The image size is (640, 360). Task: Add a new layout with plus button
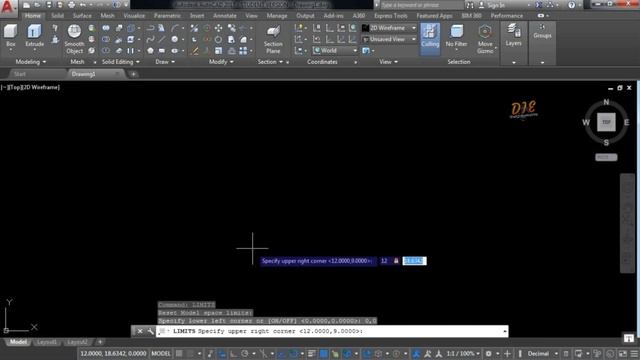[x=100, y=342]
